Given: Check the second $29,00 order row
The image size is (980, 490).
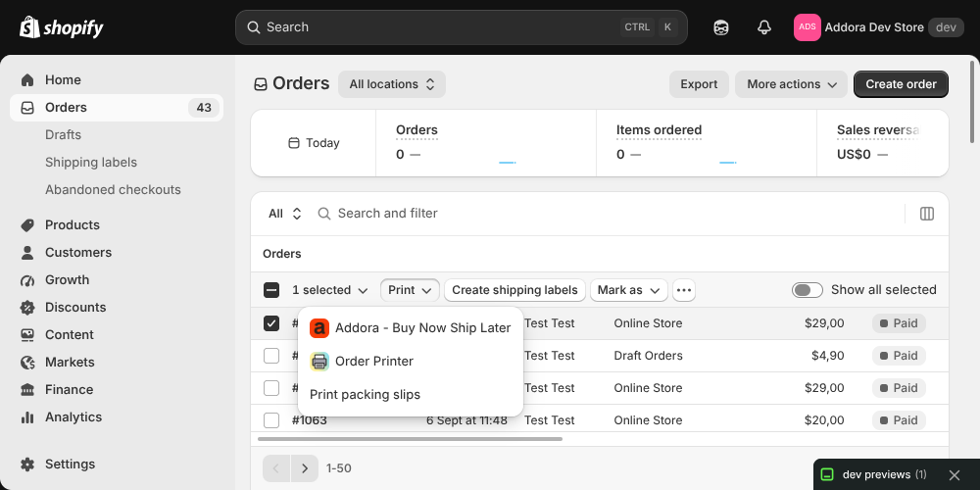Looking at the screenshot, I should [x=271, y=388].
